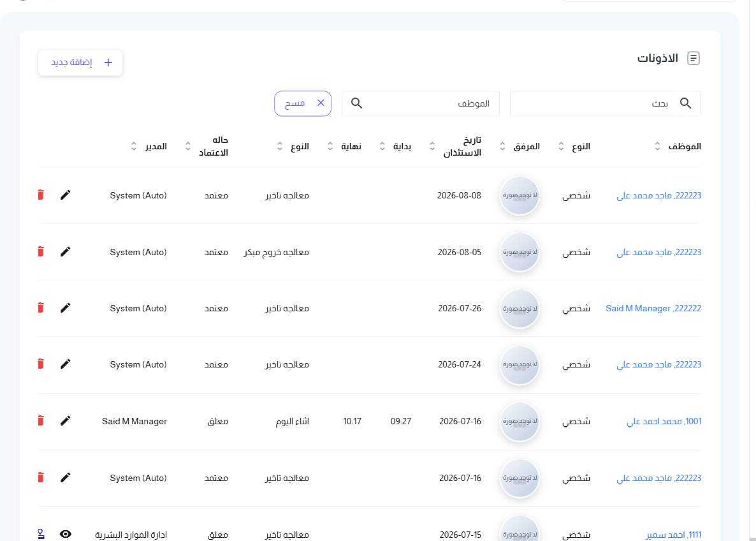Screen dimensions: 756x541
Task: Click the magnifier icon in the الموظف filter
Action: 356,103
